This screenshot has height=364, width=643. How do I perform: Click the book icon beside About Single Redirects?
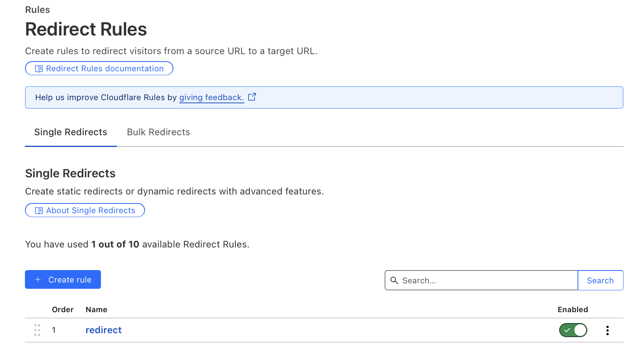coord(39,210)
